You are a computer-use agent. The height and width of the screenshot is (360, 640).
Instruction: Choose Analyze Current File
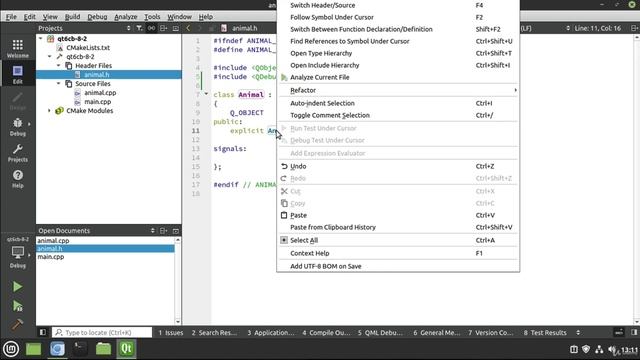[x=398, y=77]
